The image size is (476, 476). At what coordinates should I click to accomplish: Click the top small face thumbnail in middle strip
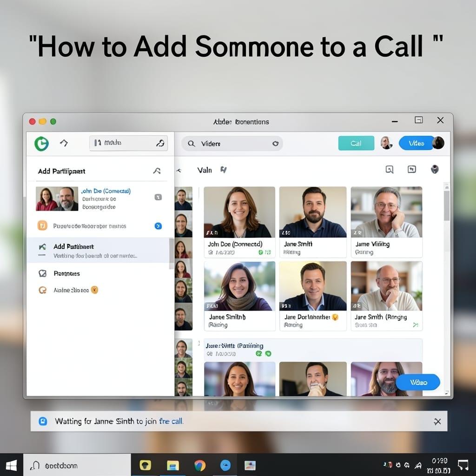[183, 199]
